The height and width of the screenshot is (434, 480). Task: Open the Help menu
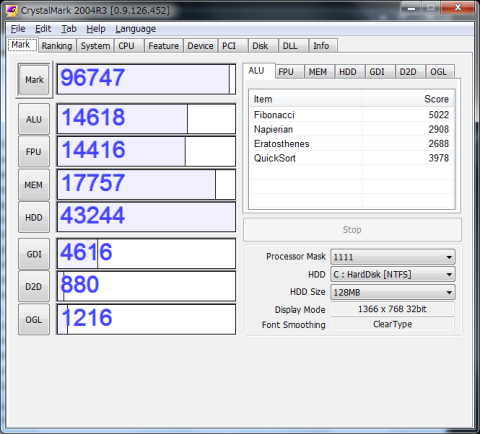click(x=96, y=29)
